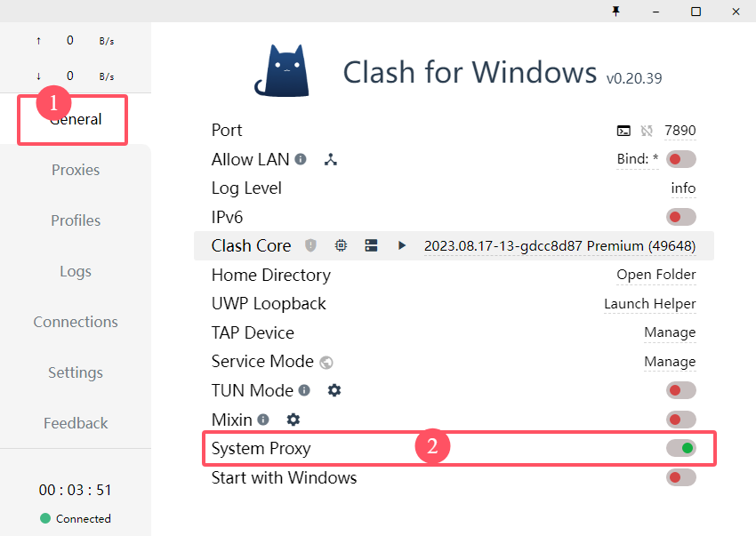The image size is (756, 536).
Task: Expand Clash Core play arrow
Action: tap(402, 246)
